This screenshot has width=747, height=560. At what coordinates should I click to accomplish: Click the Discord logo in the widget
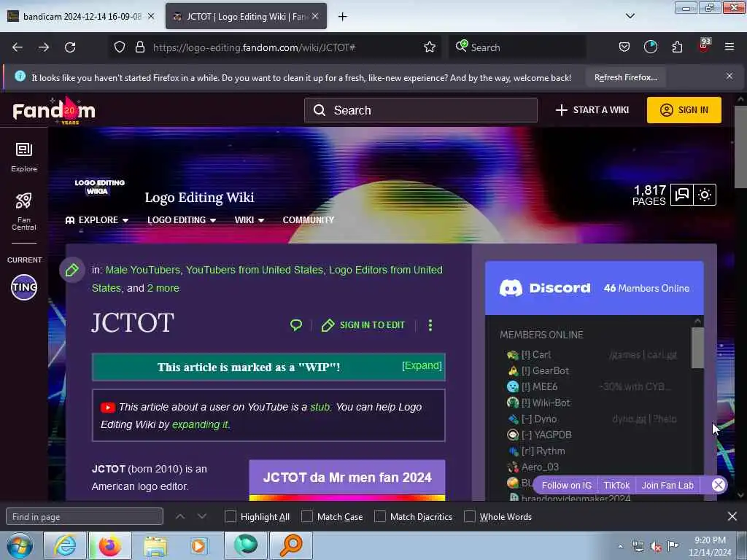(x=544, y=288)
